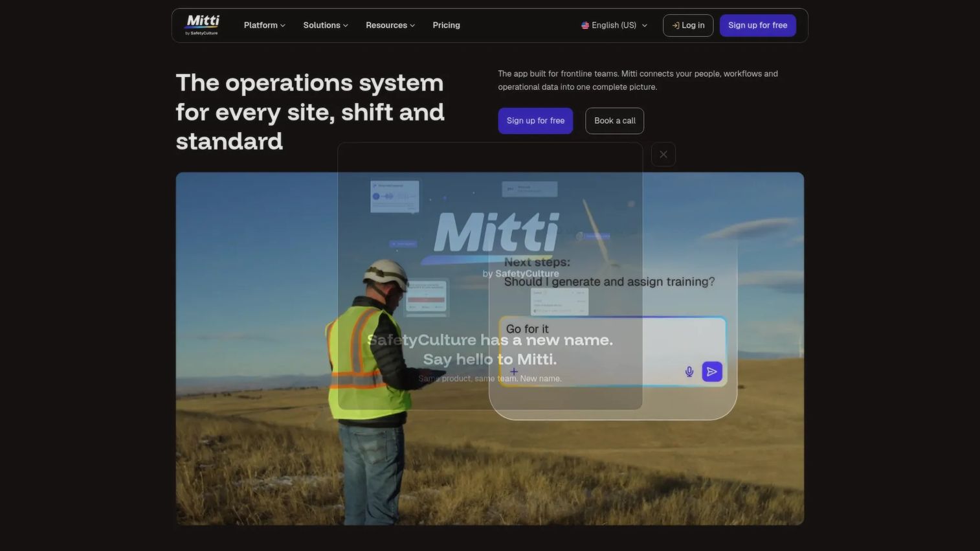This screenshot has height=551, width=980.
Task: Click the "Next steps:" text
Action: pyautogui.click(x=537, y=262)
